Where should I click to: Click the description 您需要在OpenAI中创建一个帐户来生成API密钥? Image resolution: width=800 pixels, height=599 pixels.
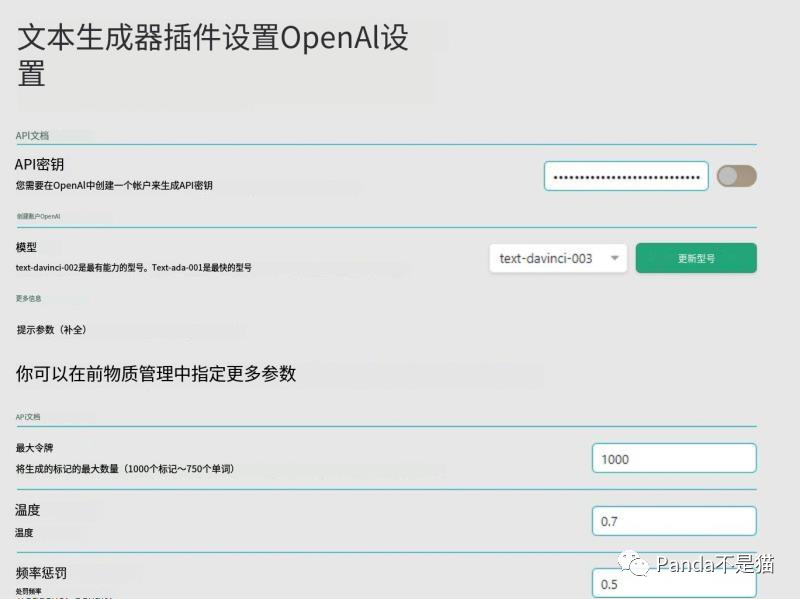[114, 185]
